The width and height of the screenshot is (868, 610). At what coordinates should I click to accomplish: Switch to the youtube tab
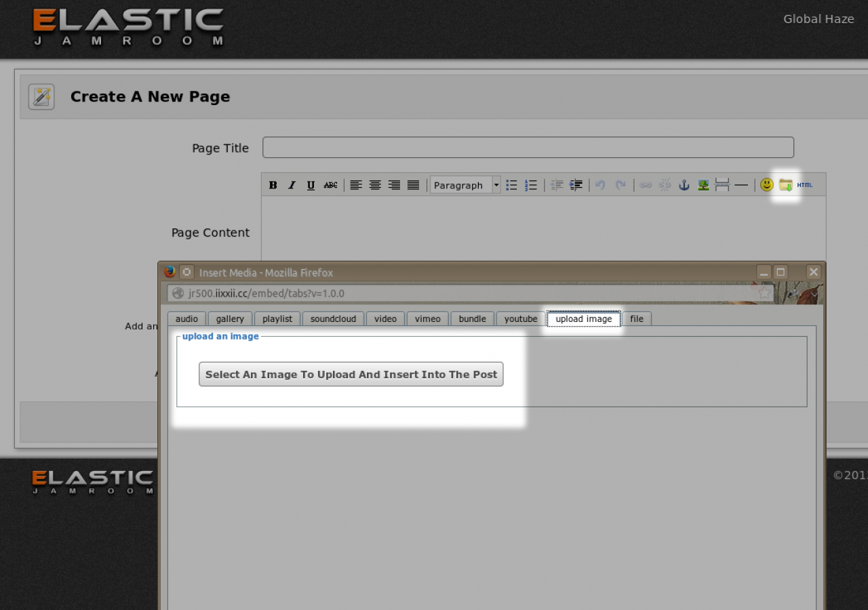click(x=521, y=319)
